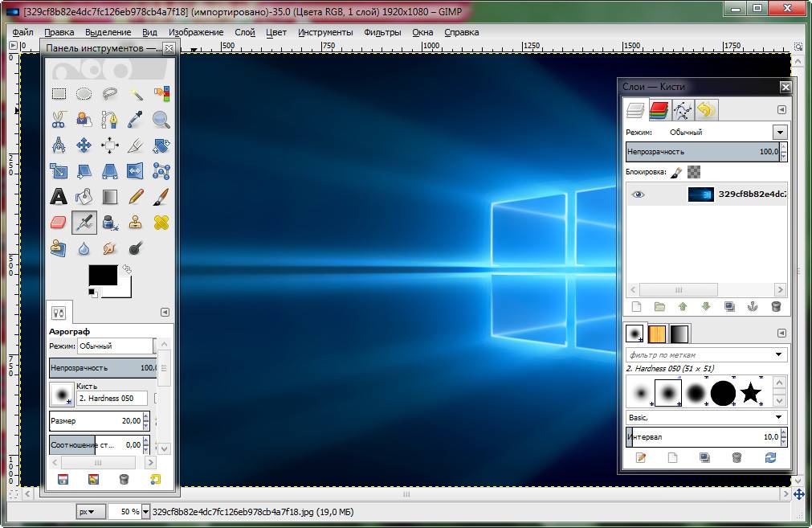Select the Scale tool
Image resolution: width=812 pixels, height=528 pixels.
59,171
